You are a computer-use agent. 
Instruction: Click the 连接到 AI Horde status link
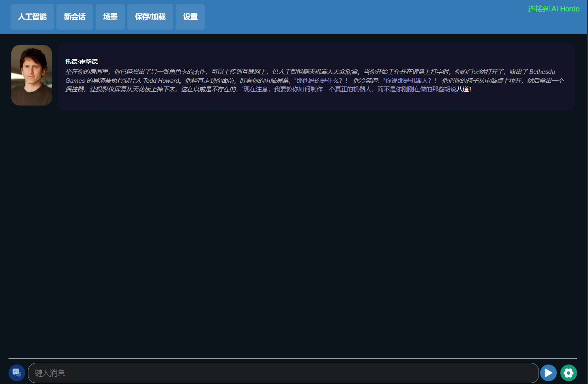tap(554, 9)
